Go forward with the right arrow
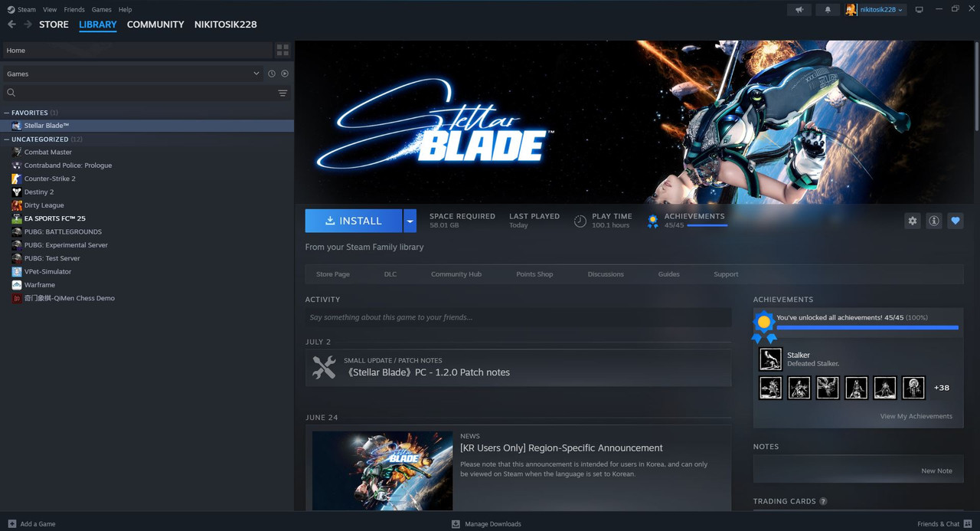This screenshot has height=531, width=980. tap(28, 25)
